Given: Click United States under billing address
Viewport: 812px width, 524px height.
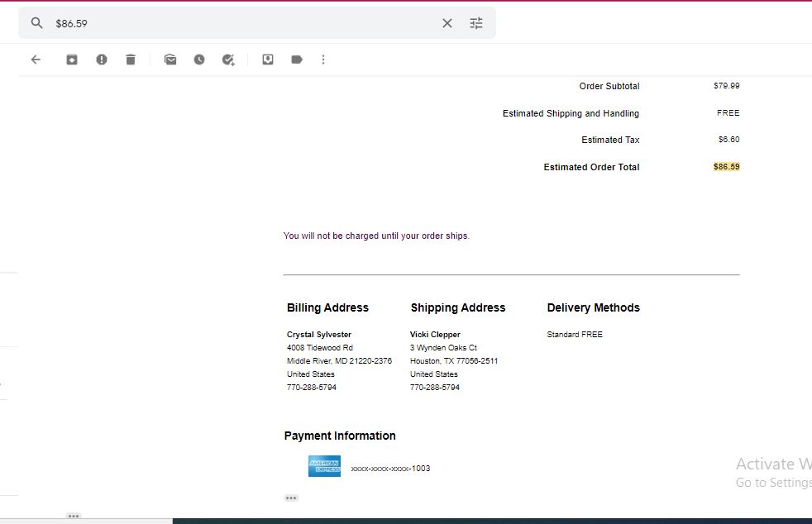Looking at the screenshot, I should [311, 374].
